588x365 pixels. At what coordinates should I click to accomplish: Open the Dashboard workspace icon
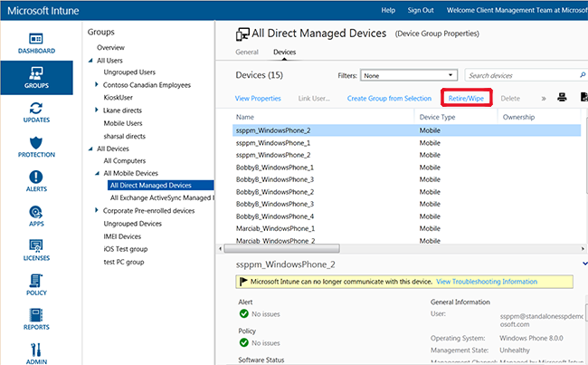pos(36,38)
